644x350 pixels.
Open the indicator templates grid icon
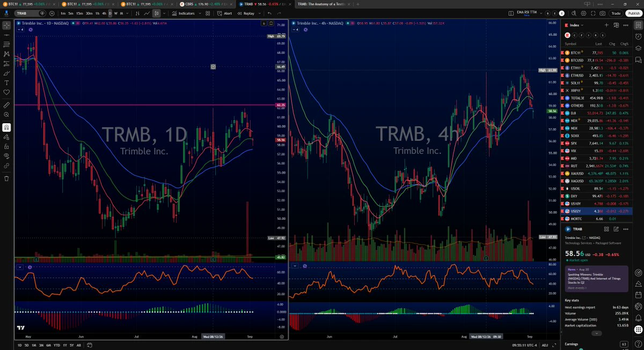207,13
